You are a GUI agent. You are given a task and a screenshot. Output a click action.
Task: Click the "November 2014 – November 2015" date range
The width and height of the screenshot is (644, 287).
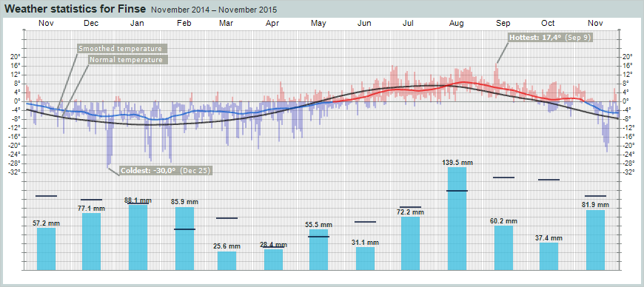214,10
